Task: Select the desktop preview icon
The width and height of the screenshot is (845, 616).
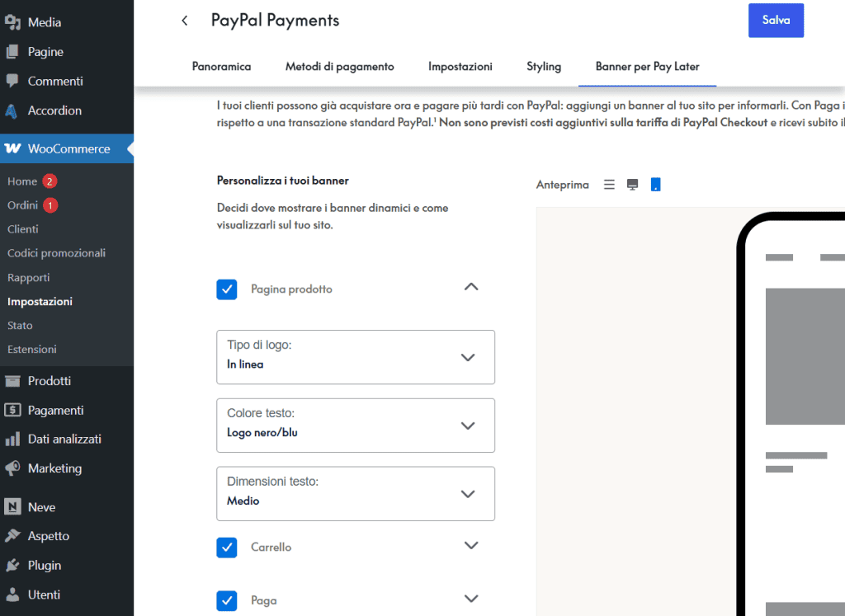Action: pyautogui.click(x=633, y=185)
